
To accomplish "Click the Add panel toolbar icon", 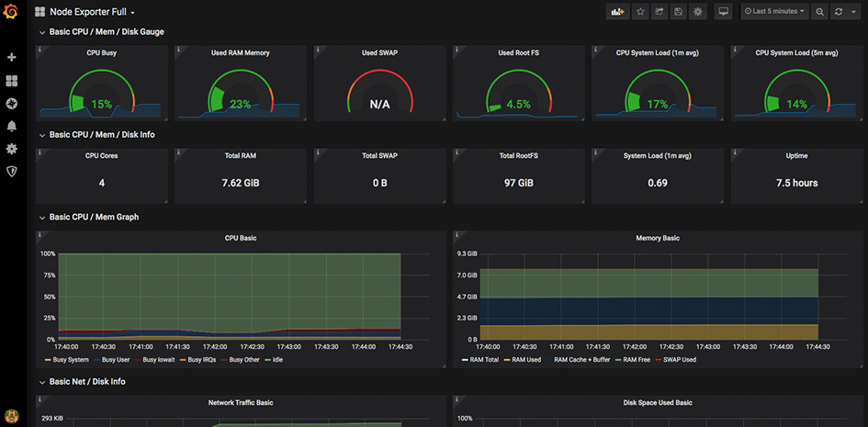I will [618, 12].
